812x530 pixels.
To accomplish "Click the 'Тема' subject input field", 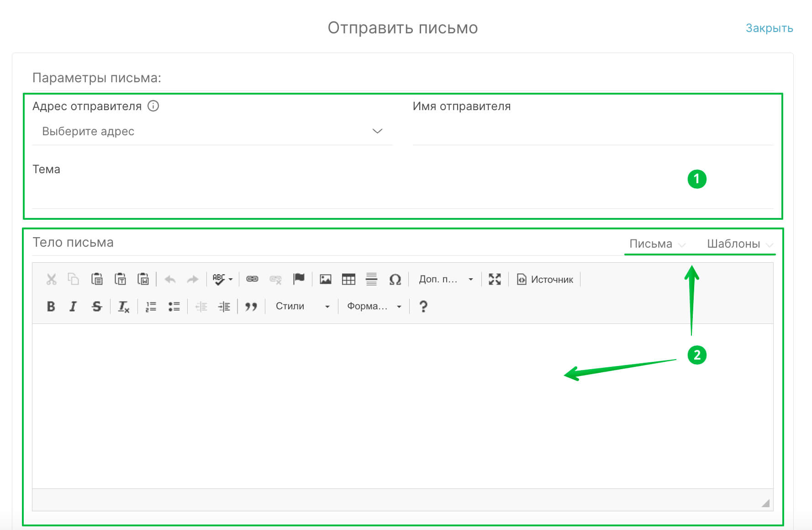I will pyautogui.click(x=403, y=195).
